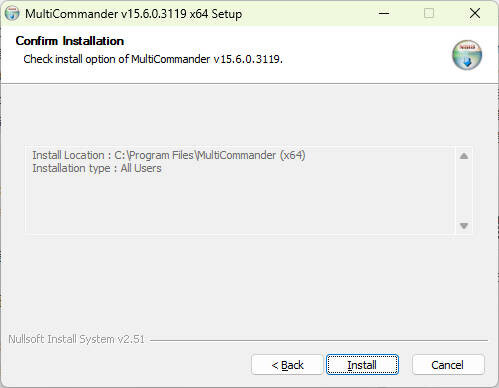Go to the previous page with Back
The image size is (499, 388).
(x=287, y=365)
